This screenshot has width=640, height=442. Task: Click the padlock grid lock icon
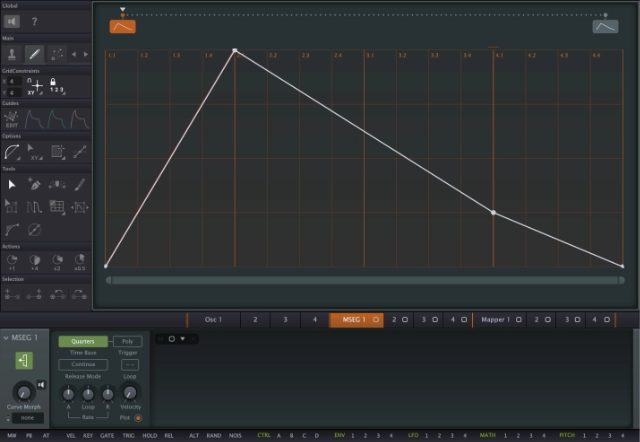coord(51,82)
